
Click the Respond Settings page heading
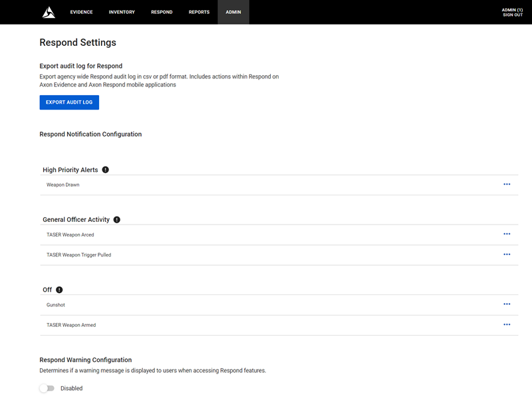[x=78, y=43]
